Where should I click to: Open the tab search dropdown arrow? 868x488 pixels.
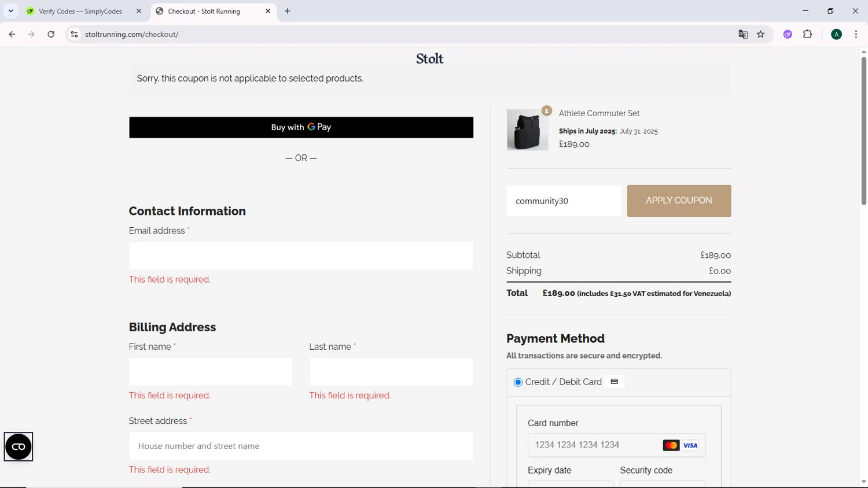tap(10, 11)
